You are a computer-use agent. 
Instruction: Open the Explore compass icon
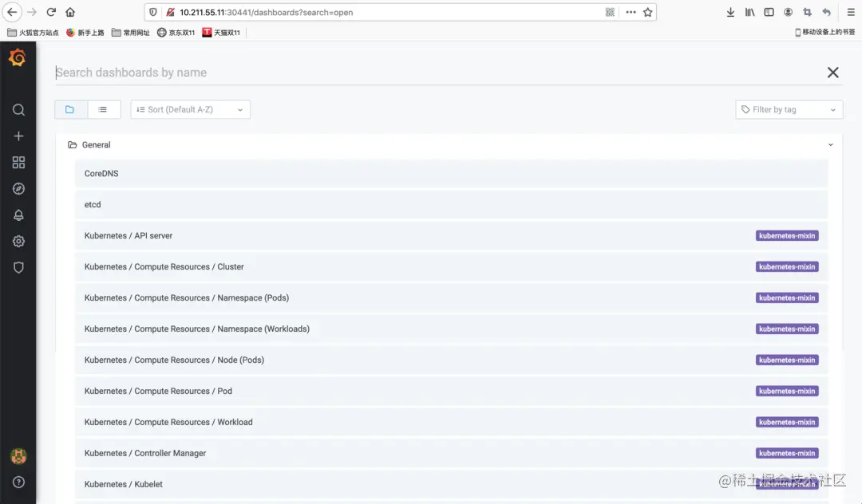click(x=18, y=189)
